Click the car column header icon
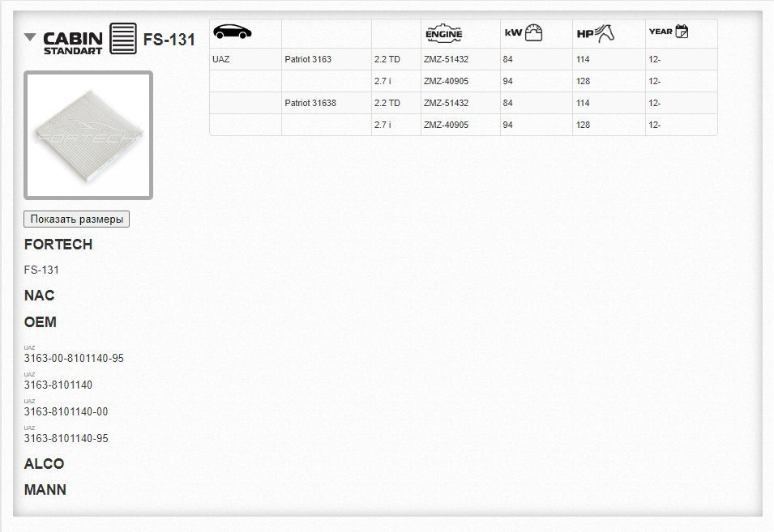The width and height of the screenshot is (774, 532). pos(232,32)
